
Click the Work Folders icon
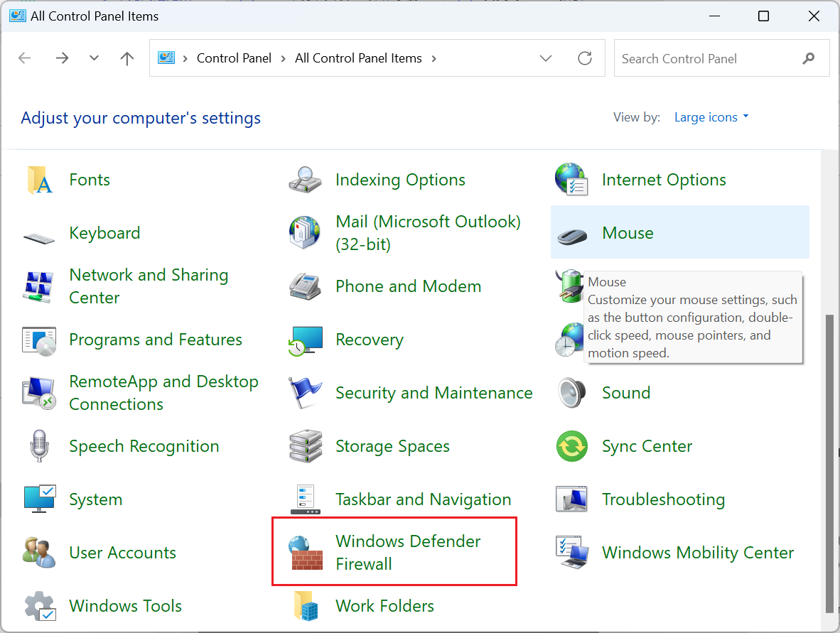tap(306, 606)
